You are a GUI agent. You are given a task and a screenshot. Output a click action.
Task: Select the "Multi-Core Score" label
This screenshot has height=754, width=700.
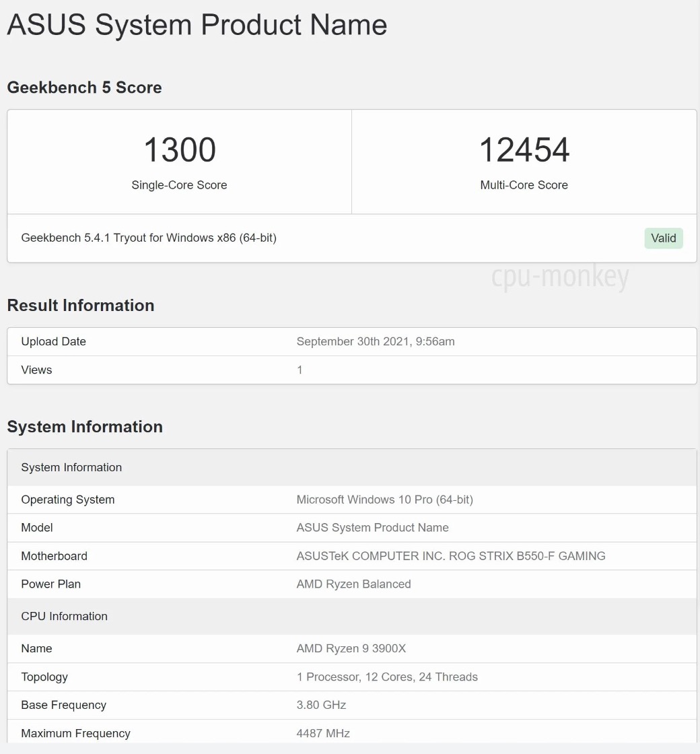pyautogui.click(x=524, y=185)
